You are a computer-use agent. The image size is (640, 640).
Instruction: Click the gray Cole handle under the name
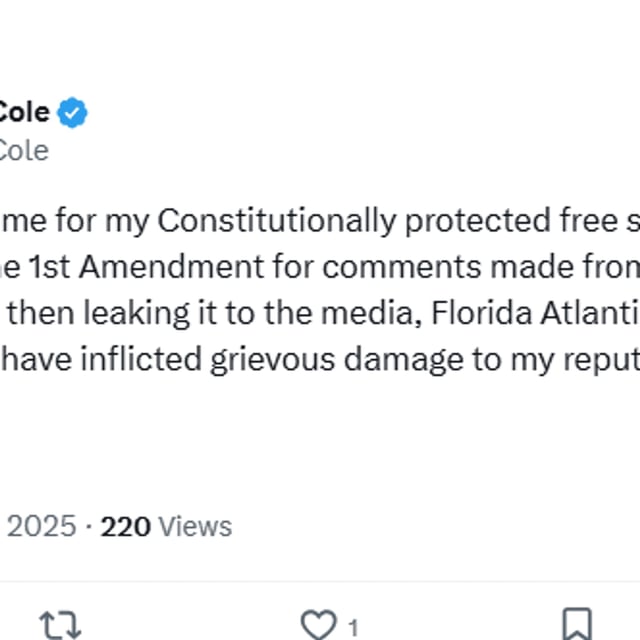22,150
